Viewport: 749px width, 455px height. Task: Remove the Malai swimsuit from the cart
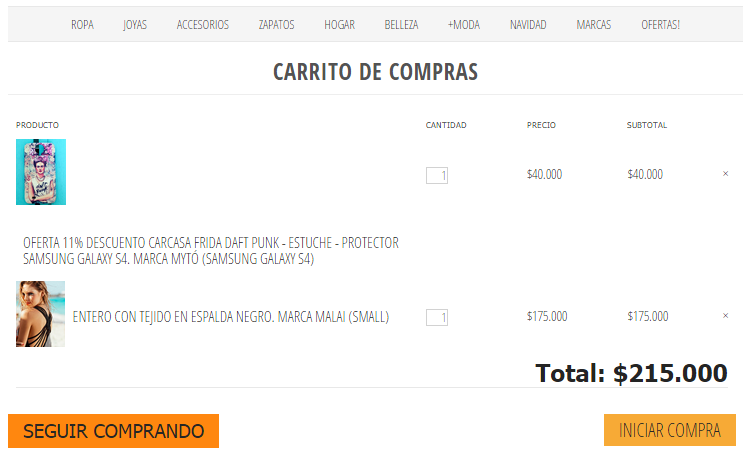(725, 316)
